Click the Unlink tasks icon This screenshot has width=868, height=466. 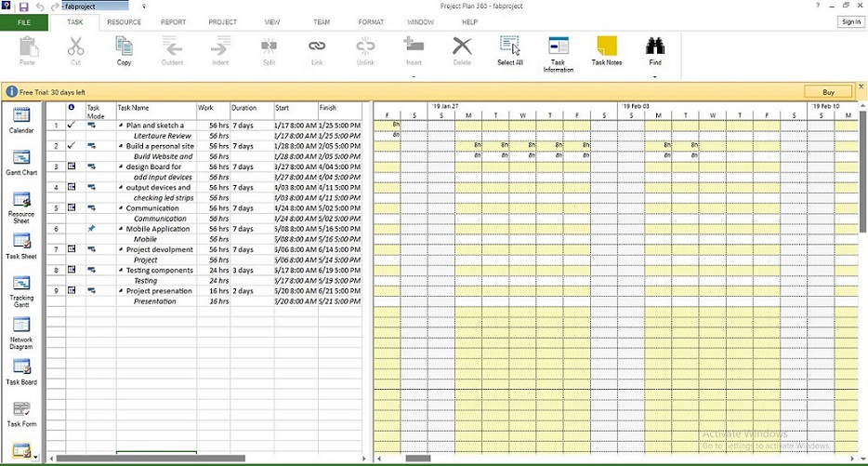click(365, 46)
